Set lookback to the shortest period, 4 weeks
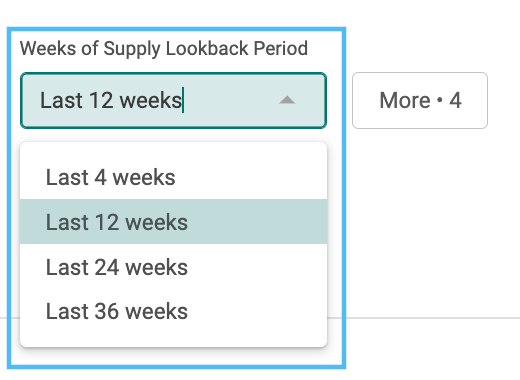 point(173,177)
